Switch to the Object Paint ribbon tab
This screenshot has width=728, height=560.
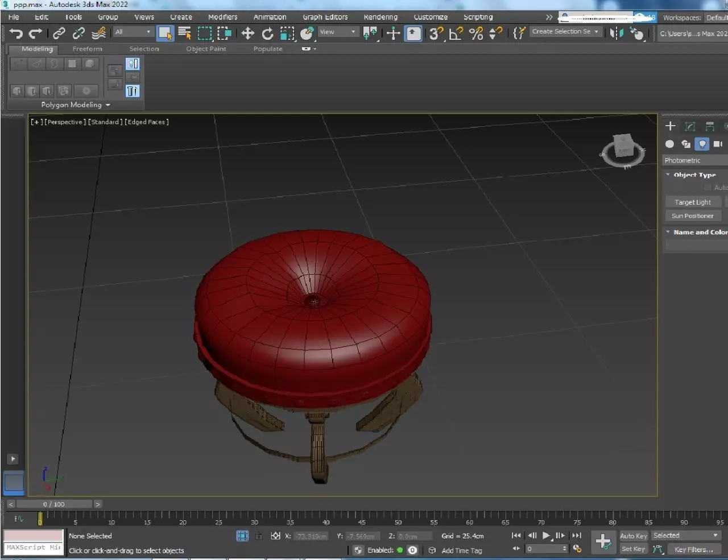(x=206, y=49)
